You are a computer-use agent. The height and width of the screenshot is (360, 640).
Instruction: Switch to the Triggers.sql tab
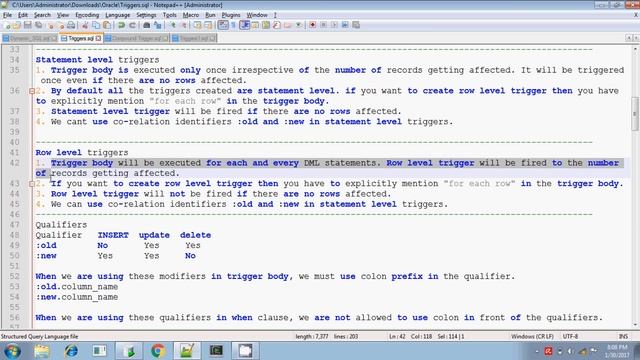[80, 38]
